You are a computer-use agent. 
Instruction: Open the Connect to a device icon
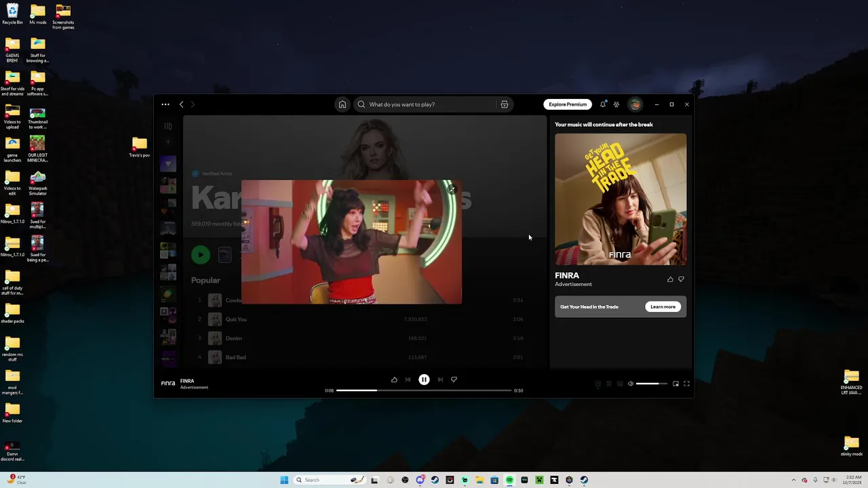pyautogui.click(x=620, y=384)
